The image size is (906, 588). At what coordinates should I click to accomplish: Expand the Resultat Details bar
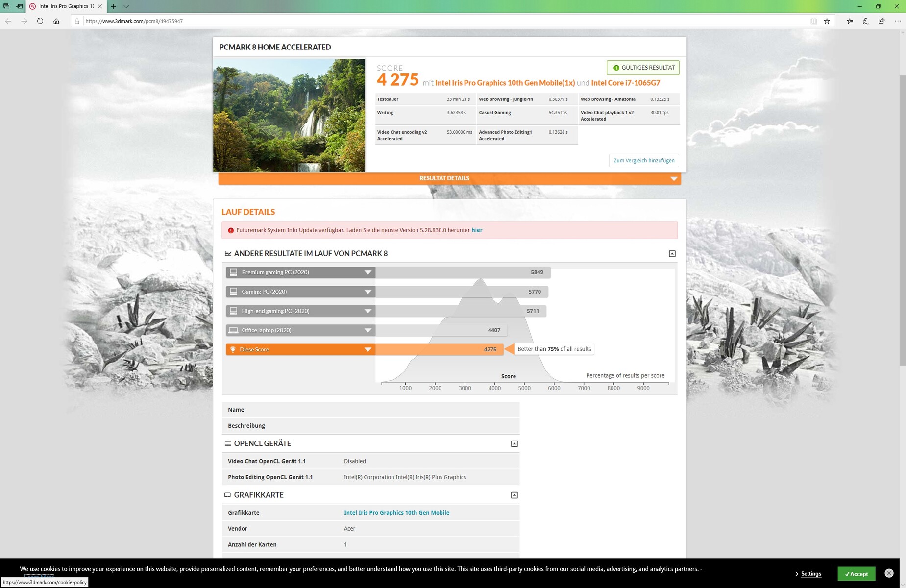[x=449, y=178]
